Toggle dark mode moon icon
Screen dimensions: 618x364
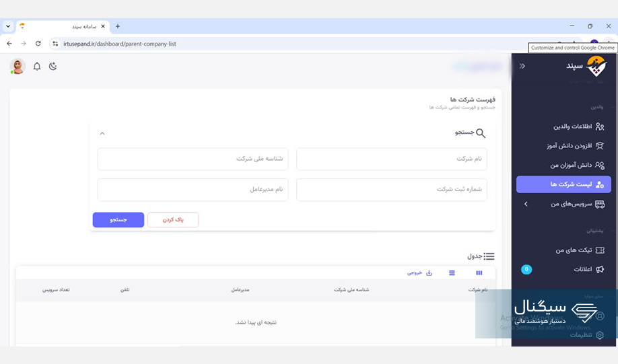point(53,66)
